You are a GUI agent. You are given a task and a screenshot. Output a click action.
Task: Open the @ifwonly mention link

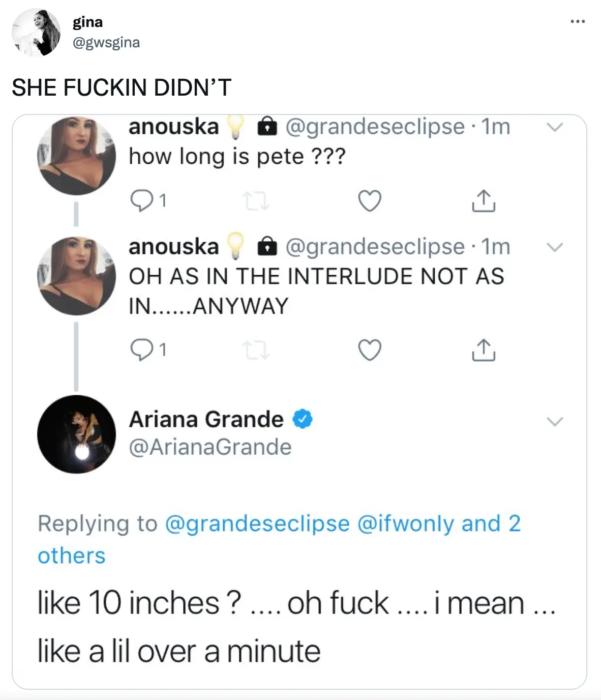click(x=405, y=523)
